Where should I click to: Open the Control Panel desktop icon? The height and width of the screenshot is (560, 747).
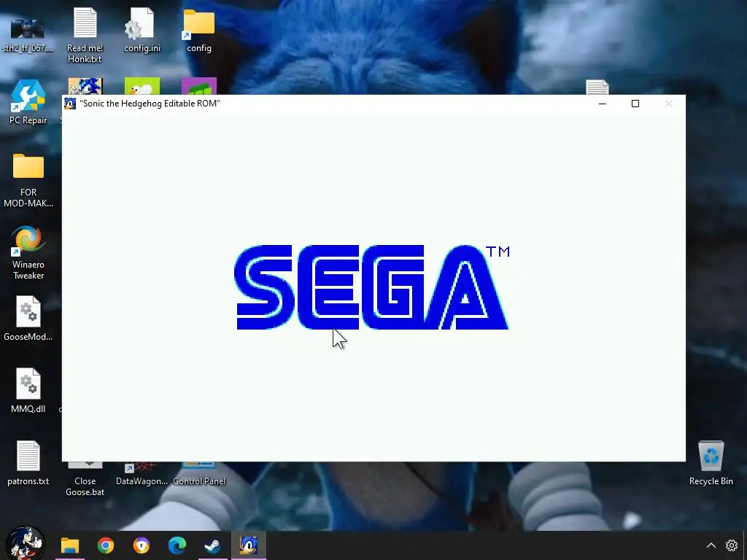199,474
